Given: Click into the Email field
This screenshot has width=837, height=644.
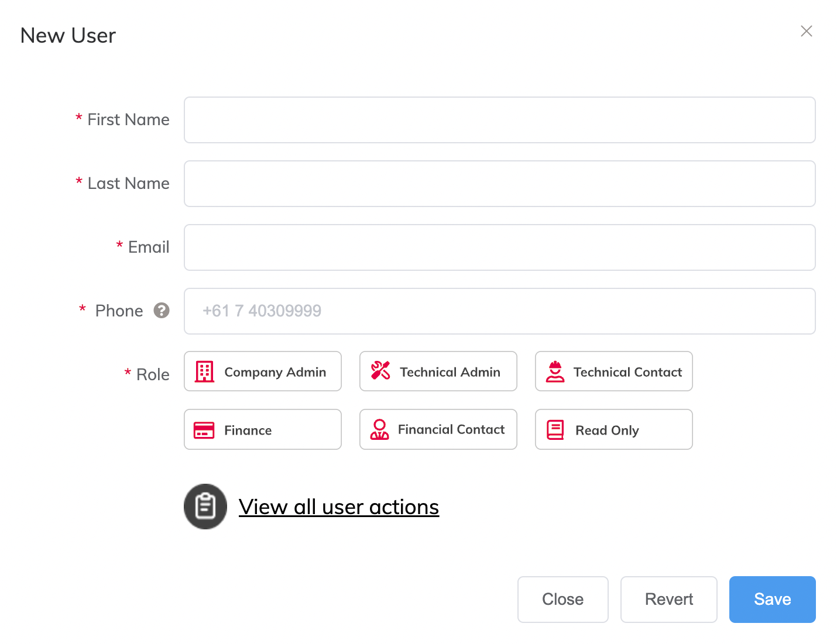Looking at the screenshot, I should (499, 247).
